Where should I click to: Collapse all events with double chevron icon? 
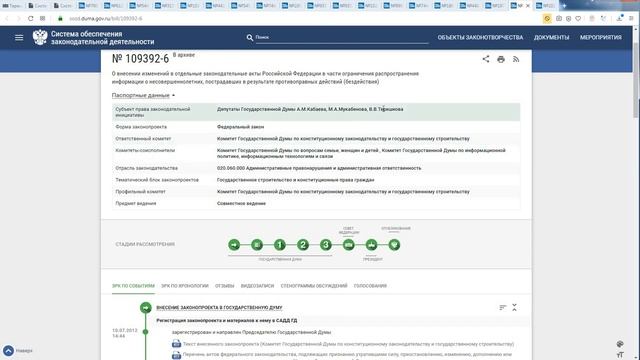click(x=514, y=307)
